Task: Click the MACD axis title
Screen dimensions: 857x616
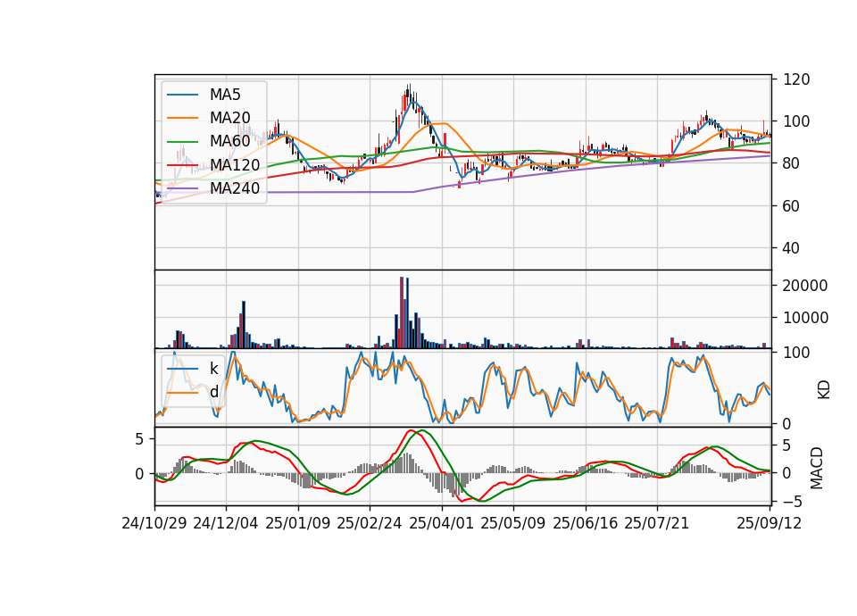Action: pyautogui.click(x=817, y=468)
